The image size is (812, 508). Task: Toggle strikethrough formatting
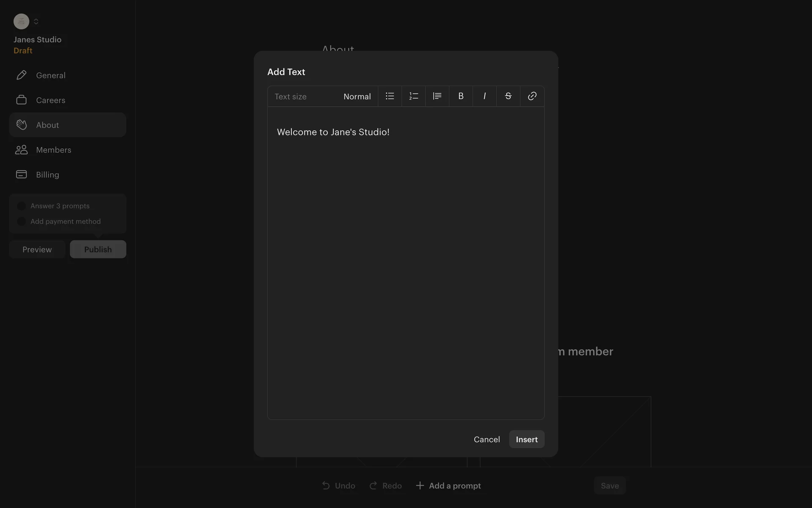coord(508,97)
